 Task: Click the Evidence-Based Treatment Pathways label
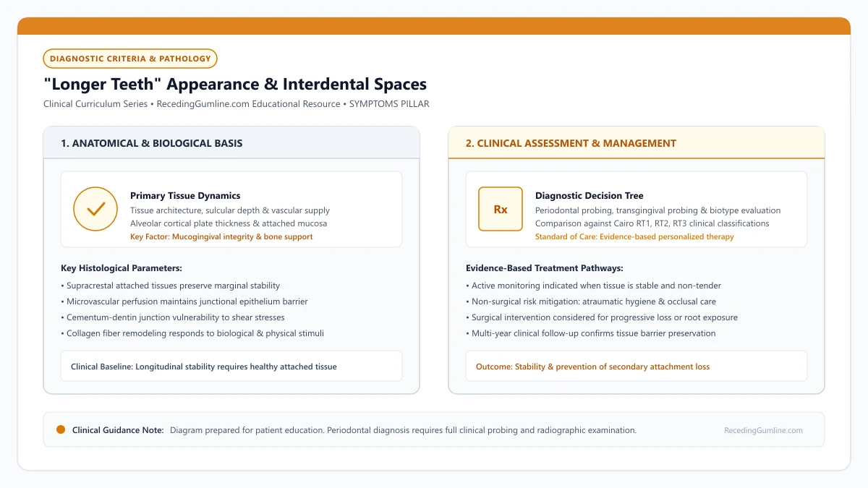click(545, 268)
